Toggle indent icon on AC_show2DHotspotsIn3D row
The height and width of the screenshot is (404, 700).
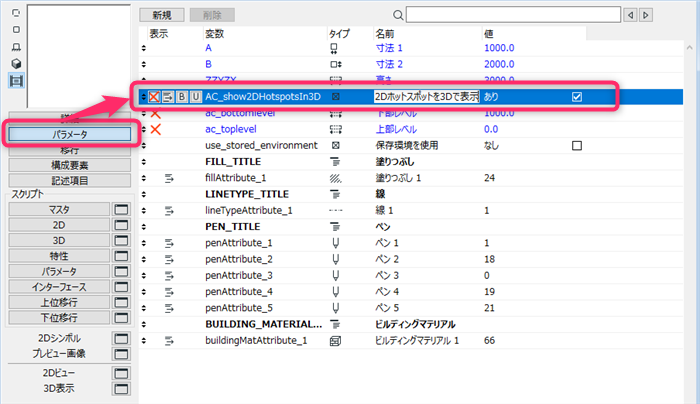[168, 96]
